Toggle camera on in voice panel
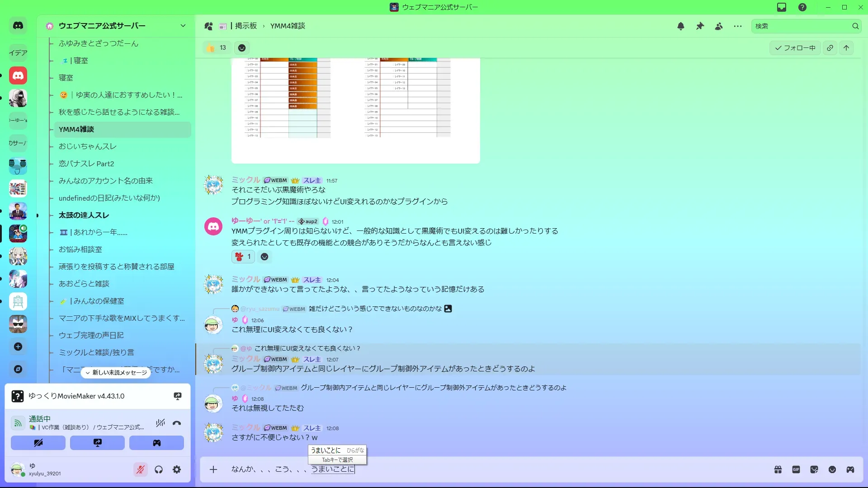 38,443
